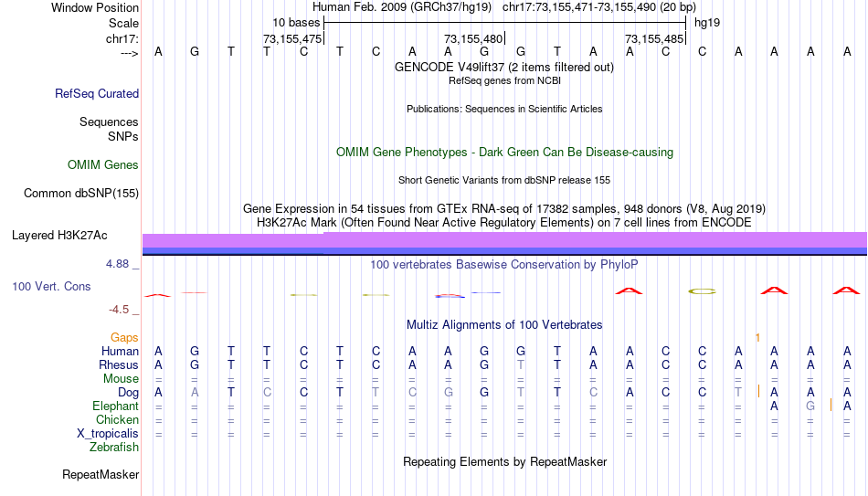The image size is (868, 496).
Task: Click the base sequence direction arrow
Action: (130, 53)
